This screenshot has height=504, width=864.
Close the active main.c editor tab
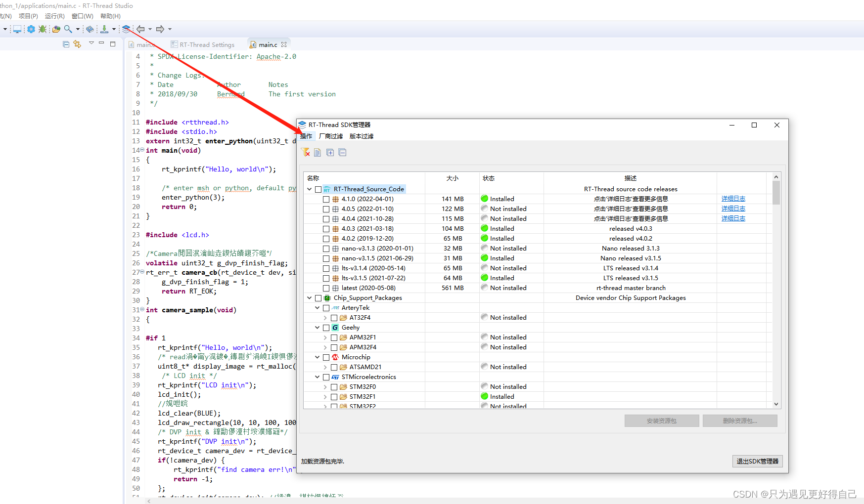284,44
